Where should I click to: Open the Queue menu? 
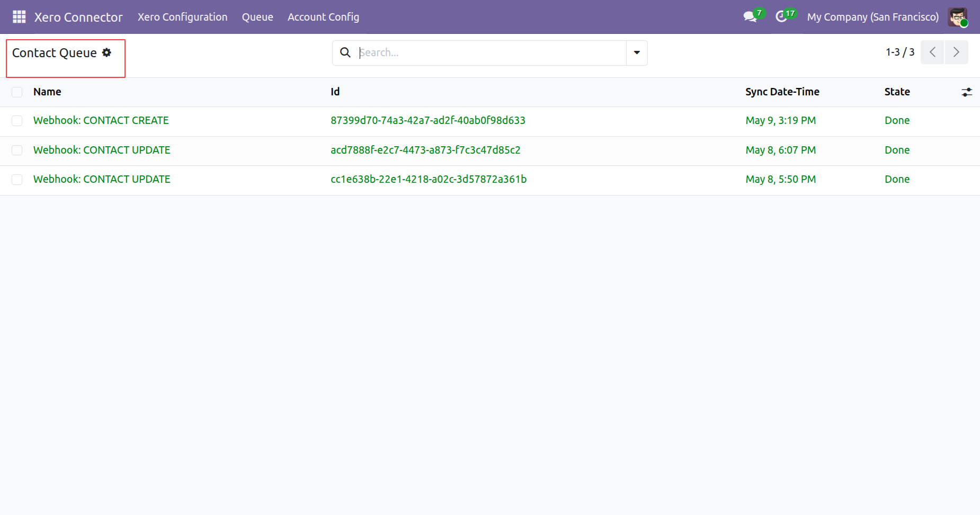(257, 17)
